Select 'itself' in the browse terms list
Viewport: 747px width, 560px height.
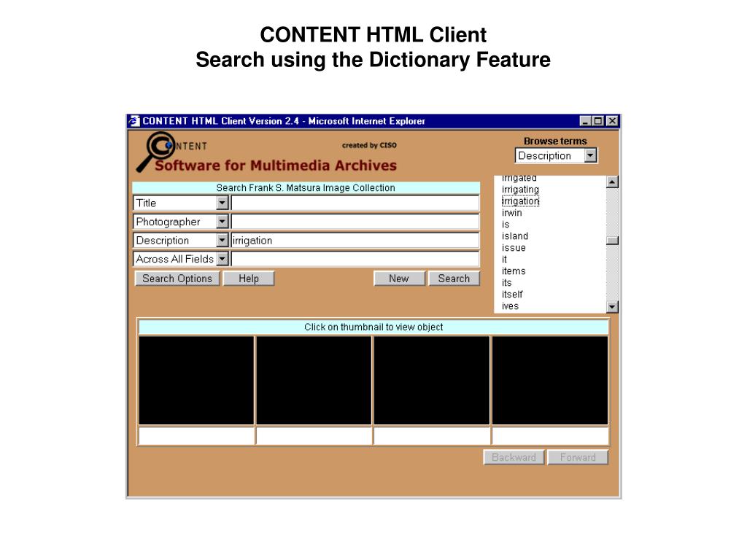pos(512,295)
